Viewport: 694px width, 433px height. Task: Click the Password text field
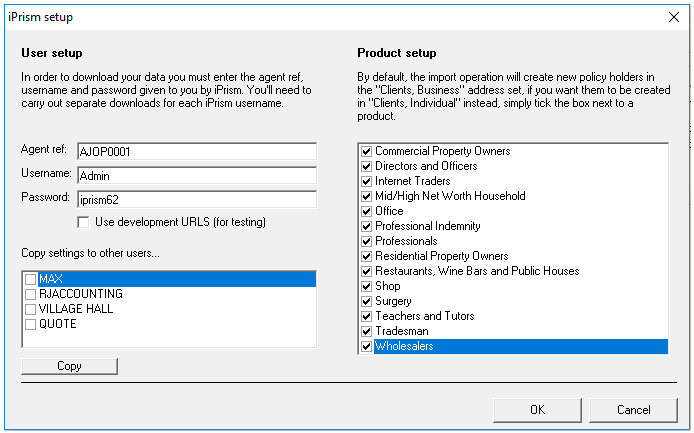pyautogui.click(x=194, y=198)
